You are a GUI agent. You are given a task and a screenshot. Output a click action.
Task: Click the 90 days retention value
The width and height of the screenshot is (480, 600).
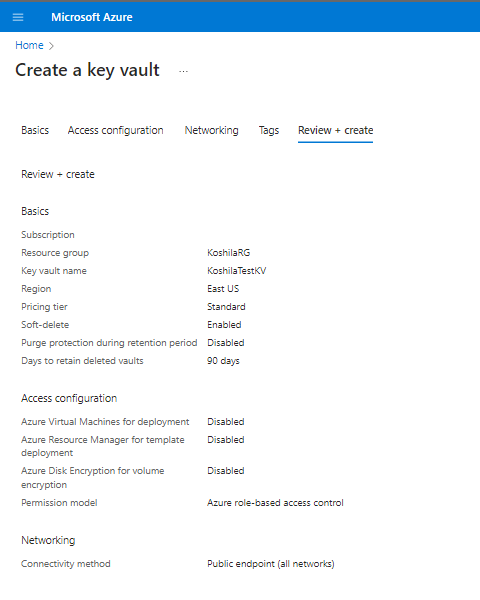[x=223, y=361]
